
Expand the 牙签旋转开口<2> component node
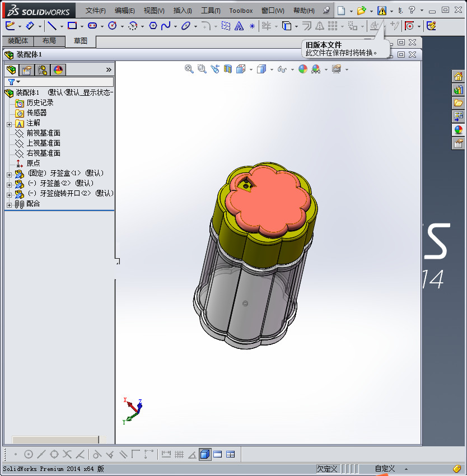[9, 194]
